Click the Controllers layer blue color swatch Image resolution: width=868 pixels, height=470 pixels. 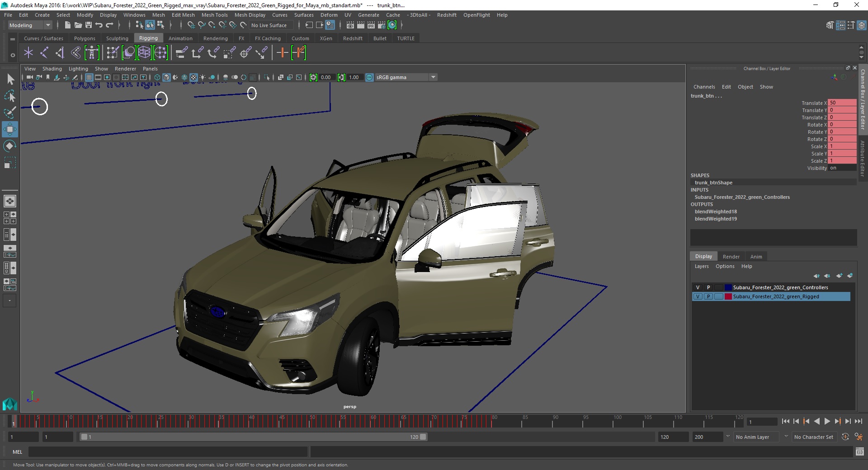728,287
